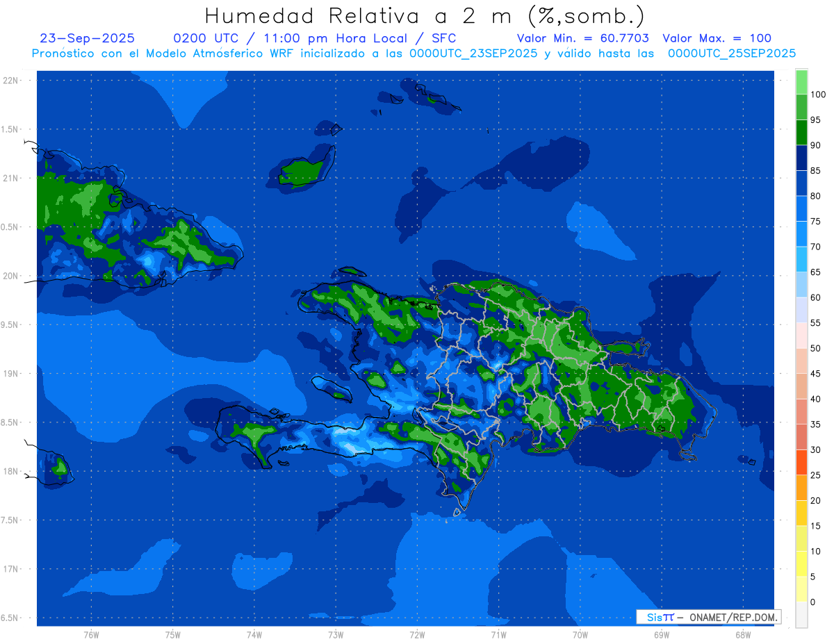Image resolution: width=834 pixels, height=644 pixels.
Task: Click the pale blue legend swatch between 60 and 65
Action: click(x=801, y=284)
